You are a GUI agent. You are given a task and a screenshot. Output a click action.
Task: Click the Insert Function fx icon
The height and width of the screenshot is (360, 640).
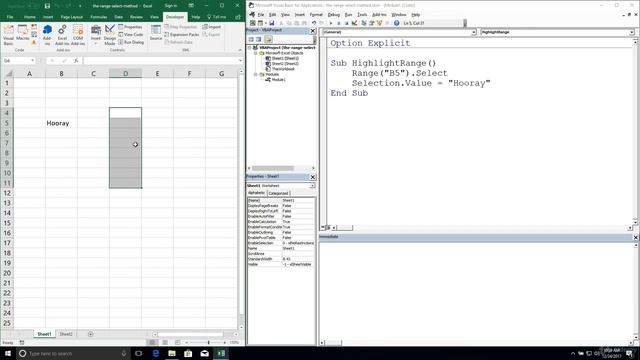76,61
